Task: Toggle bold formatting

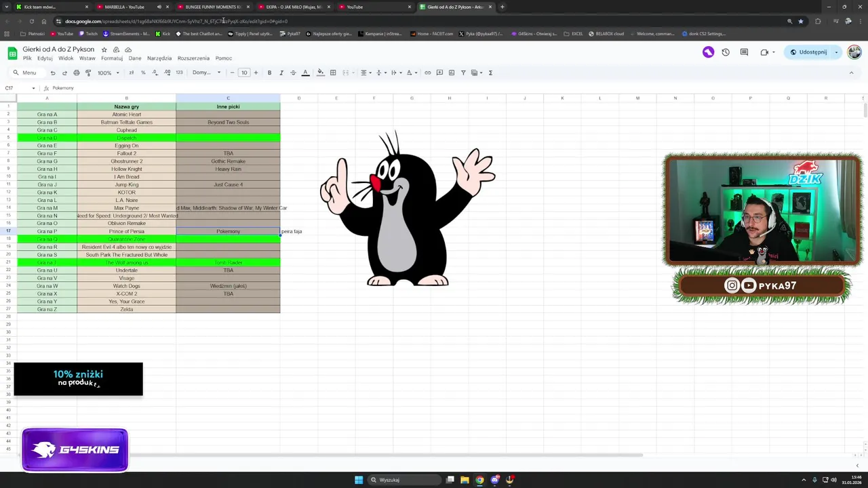Action: (269, 73)
